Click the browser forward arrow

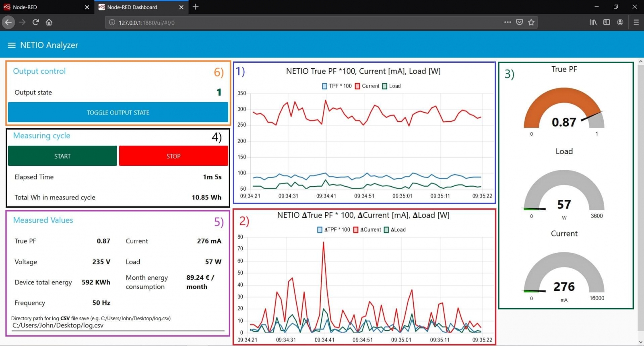(22, 22)
